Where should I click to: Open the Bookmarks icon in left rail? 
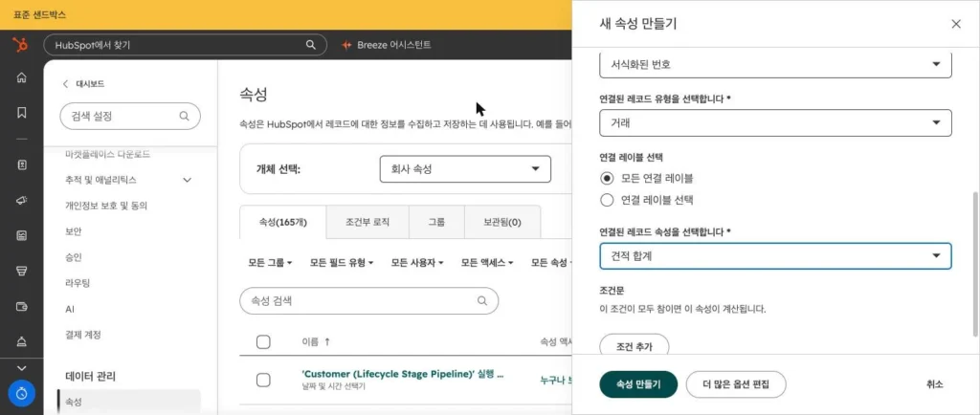tap(21, 112)
